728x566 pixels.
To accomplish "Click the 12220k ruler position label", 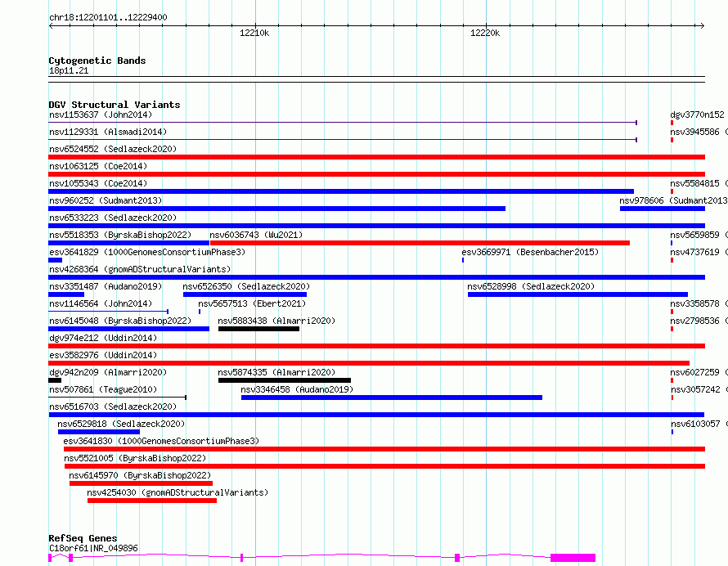I will click(x=485, y=33).
